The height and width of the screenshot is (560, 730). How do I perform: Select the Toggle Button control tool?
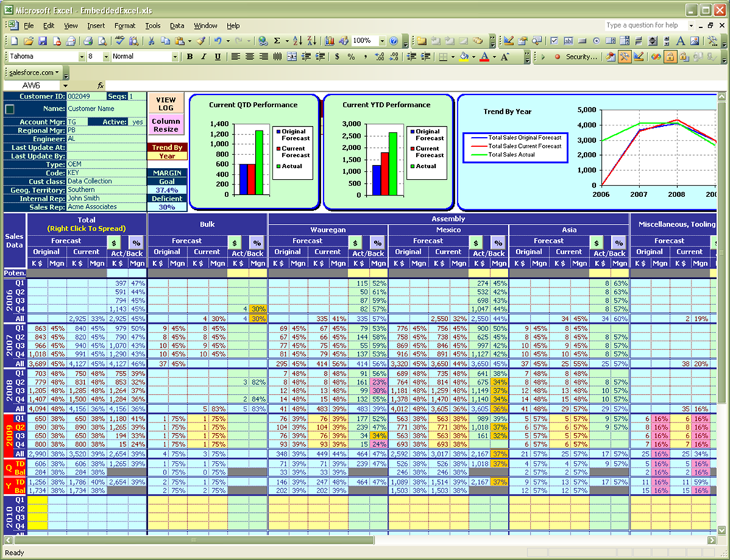click(637, 41)
